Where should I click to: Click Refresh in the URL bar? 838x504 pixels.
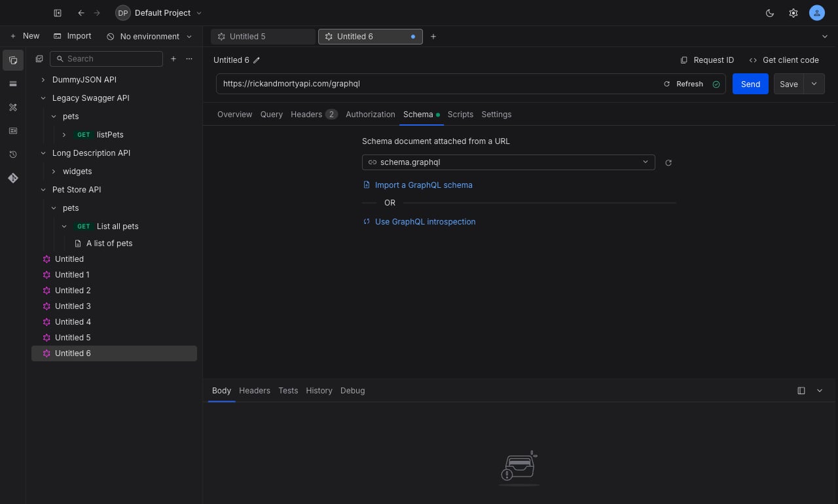click(x=683, y=84)
